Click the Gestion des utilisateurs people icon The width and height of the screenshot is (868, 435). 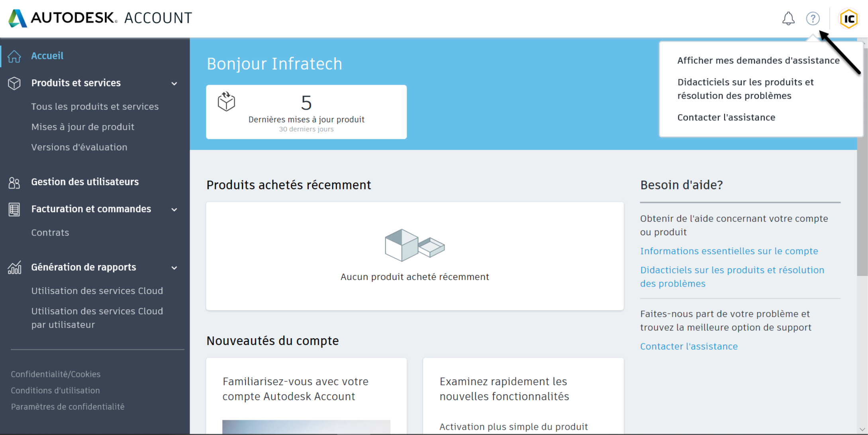point(14,182)
